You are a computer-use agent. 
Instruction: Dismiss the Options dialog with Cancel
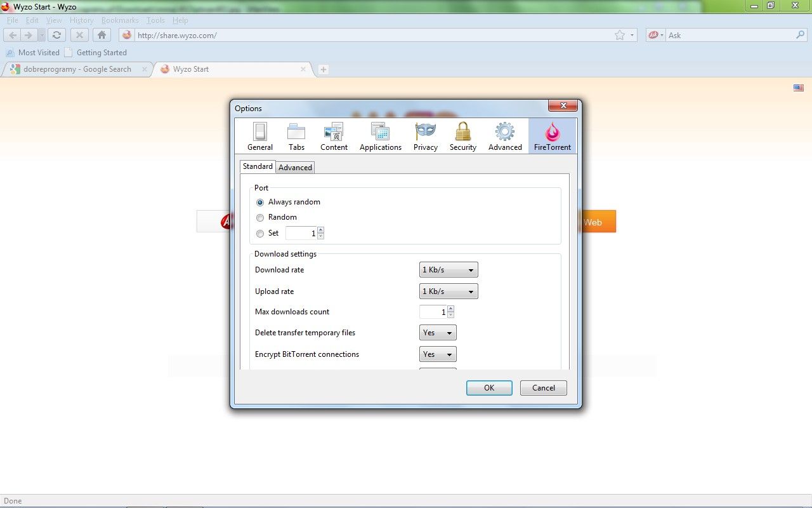pos(544,388)
